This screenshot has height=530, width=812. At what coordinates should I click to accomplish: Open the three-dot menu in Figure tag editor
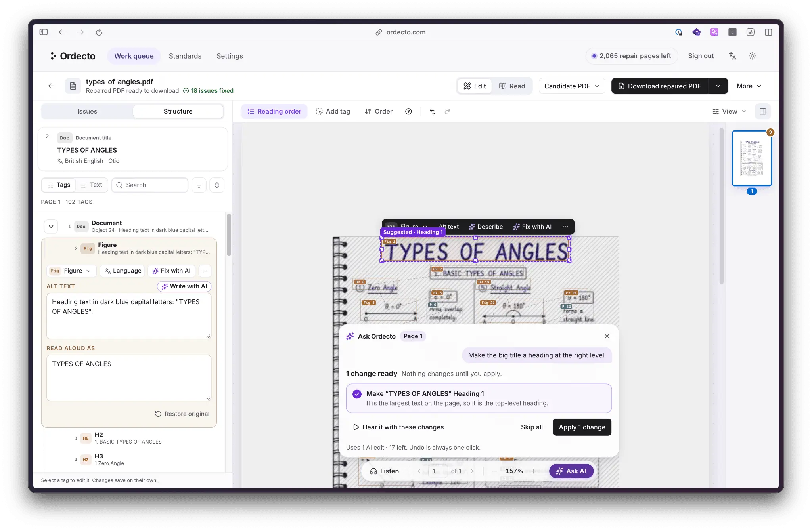pyautogui.click(x=205, y=271)
